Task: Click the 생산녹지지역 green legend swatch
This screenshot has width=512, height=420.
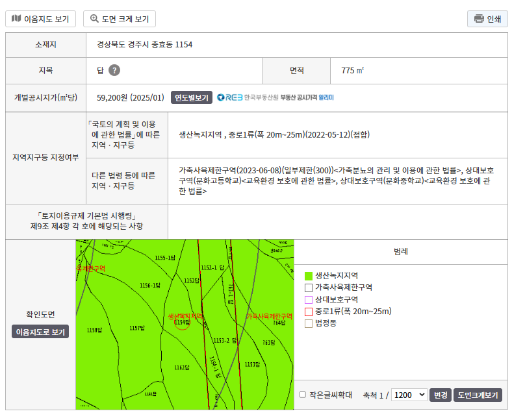Action: tap(309, 276)
